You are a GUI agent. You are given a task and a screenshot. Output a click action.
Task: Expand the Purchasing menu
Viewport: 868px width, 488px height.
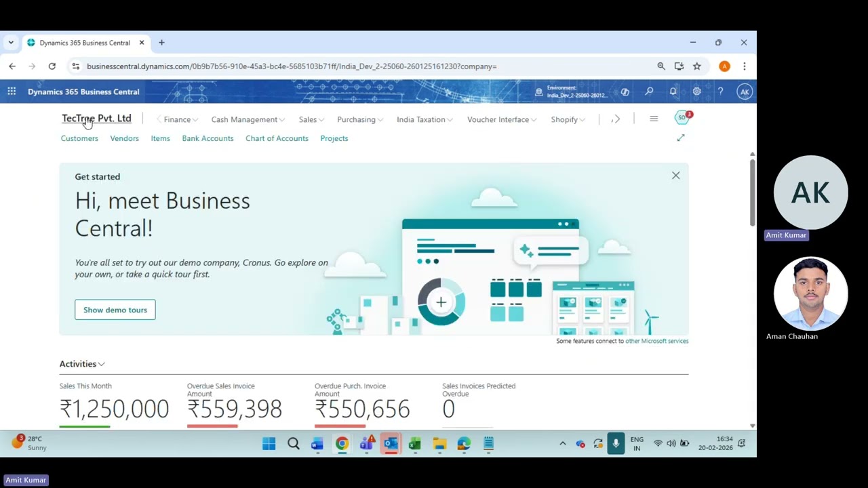point(360,119)
